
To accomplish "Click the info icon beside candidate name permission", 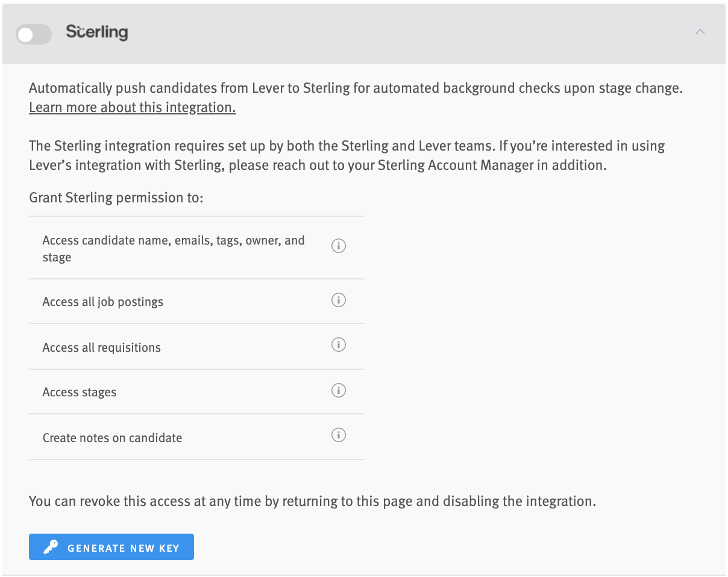I will (x=338, y=246).
